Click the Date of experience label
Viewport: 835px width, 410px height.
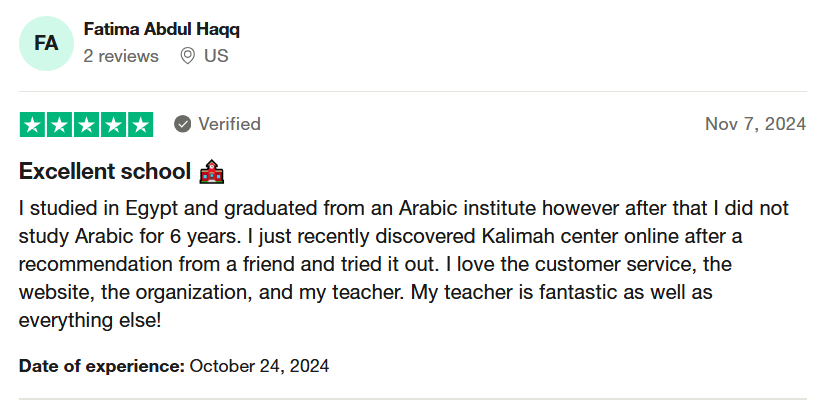pyautogui.click(x=102, y=366)
